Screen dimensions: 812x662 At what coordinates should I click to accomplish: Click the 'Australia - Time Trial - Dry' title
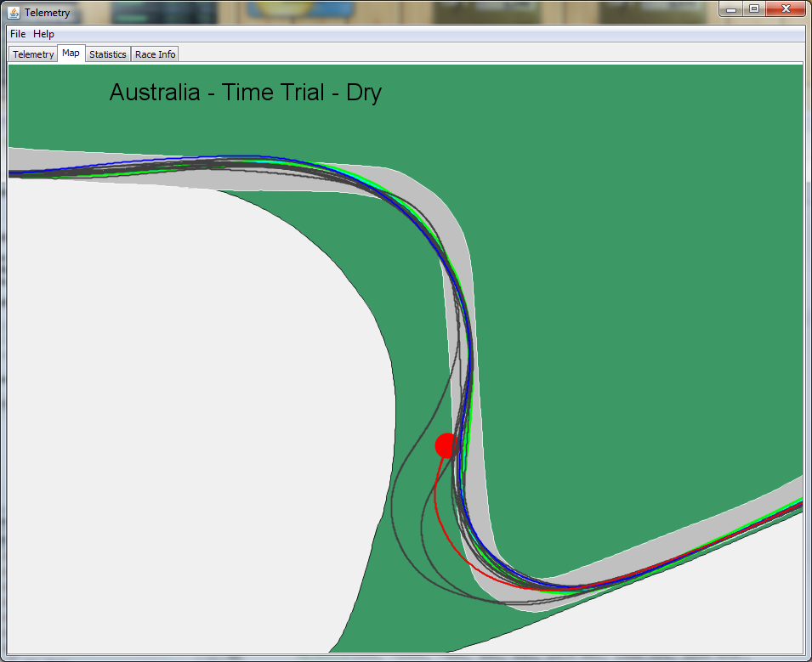pyautogui.click(x=246, y=93)
